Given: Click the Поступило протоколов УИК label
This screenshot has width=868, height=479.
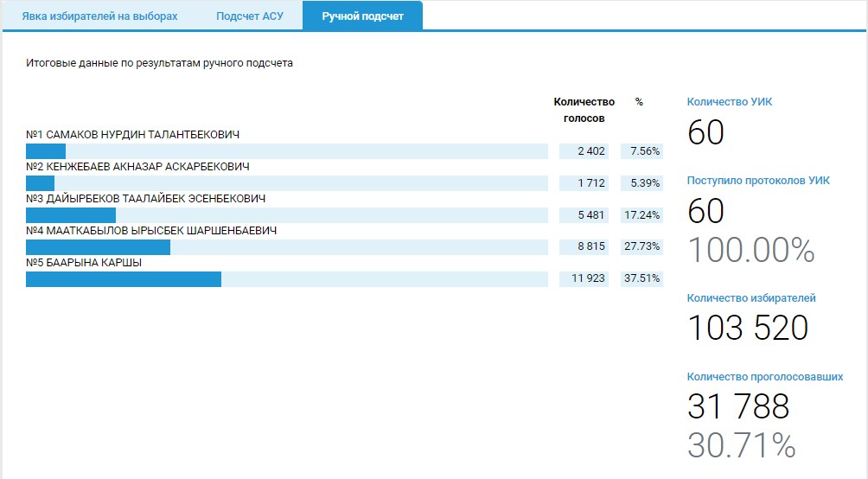Looking at the screenshot, I should (x=758, y=181).
